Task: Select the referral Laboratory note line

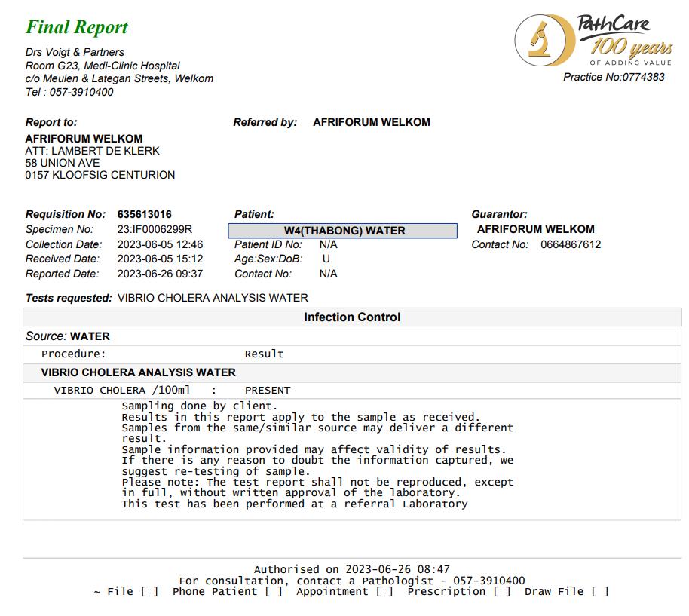Action: [295, 504]
